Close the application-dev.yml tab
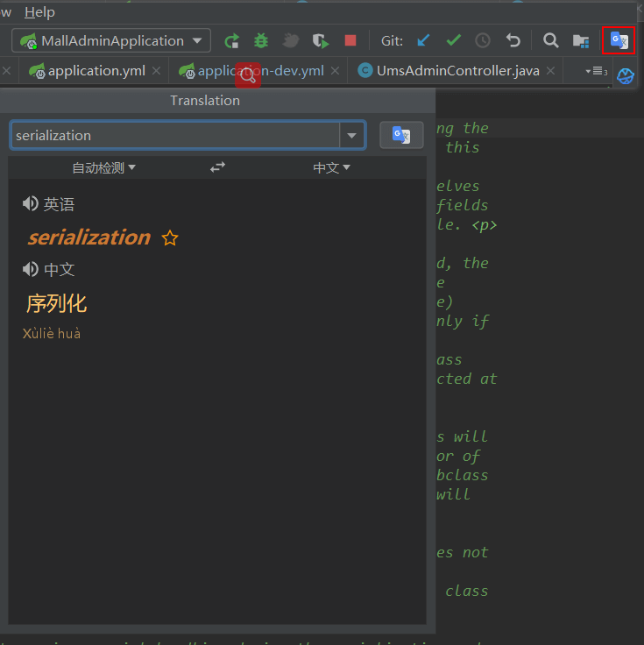644x645 pixels. (x=336, y=71)
